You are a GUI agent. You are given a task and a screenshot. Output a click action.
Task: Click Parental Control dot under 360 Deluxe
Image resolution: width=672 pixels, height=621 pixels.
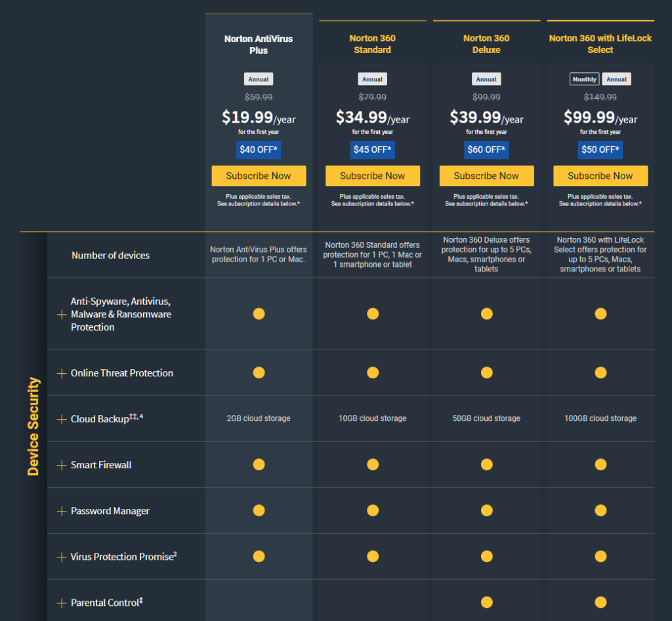(x=487, y=602)
